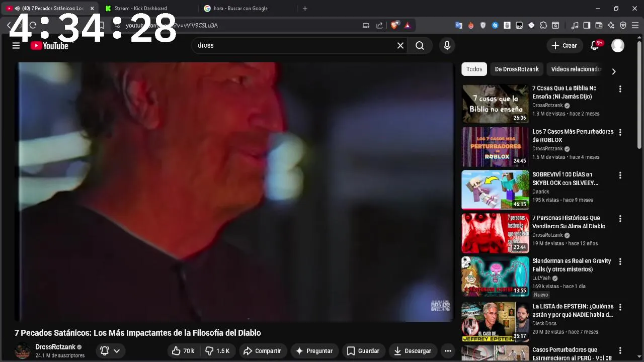Open the Shazam extension icon
The image size is (644, 362).
pyautogui.click(x=495, y=25)
